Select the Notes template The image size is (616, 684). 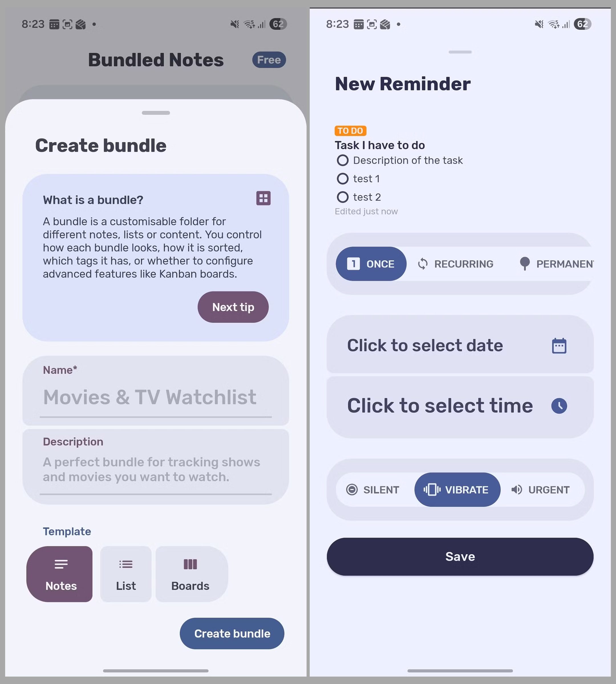pyautogui.click(x=60, y=574)
